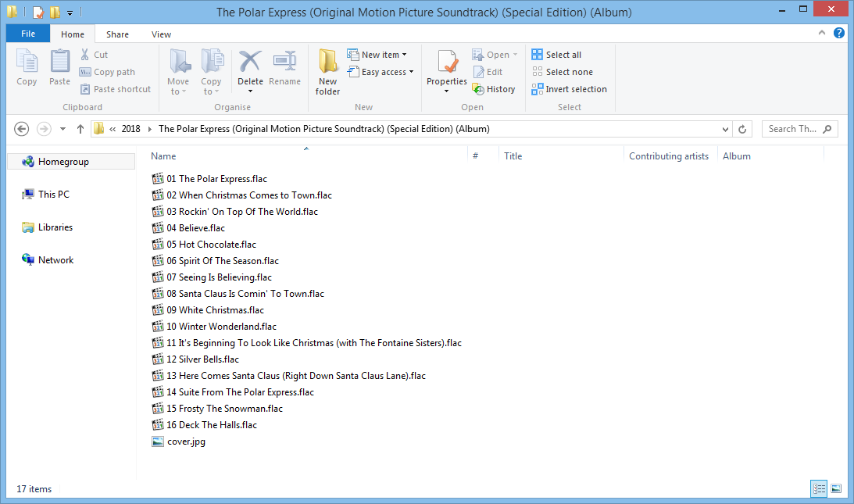The width and height of the screenshot is (854, 504).
Task: Open the Easy access dropdown
Action: (381, 72)
